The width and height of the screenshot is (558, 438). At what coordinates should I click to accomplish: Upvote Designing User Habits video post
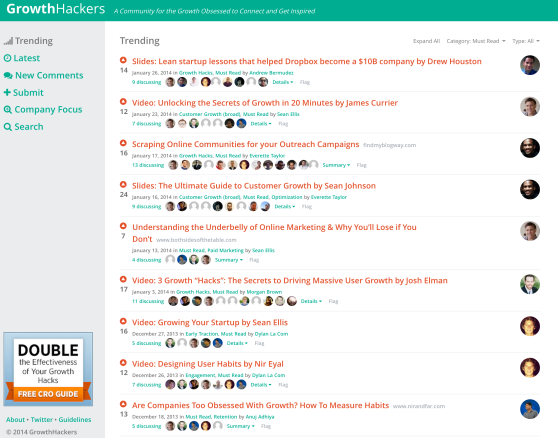coord(123,363)
